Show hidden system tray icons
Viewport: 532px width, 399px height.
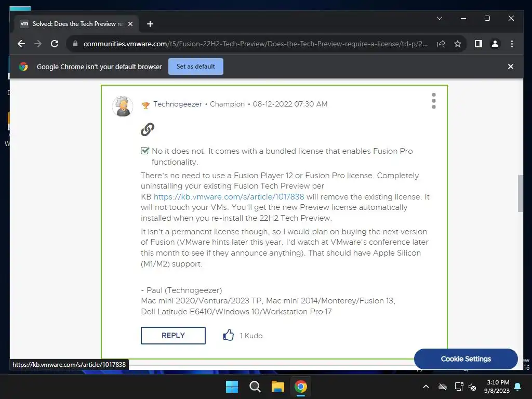[x=426, y=387]
